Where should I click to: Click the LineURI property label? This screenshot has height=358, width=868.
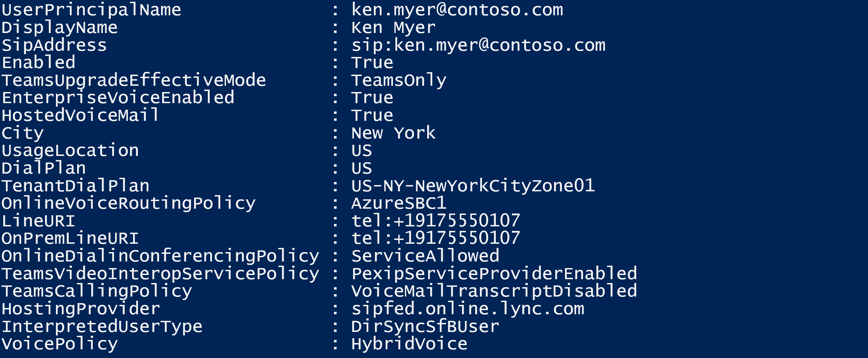[38, 221]
